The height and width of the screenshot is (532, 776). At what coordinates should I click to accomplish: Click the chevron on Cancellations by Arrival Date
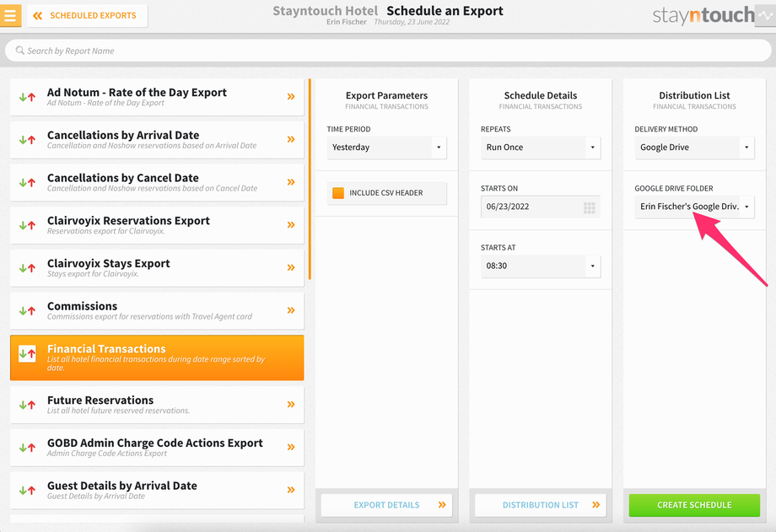(x=291, y=139)
